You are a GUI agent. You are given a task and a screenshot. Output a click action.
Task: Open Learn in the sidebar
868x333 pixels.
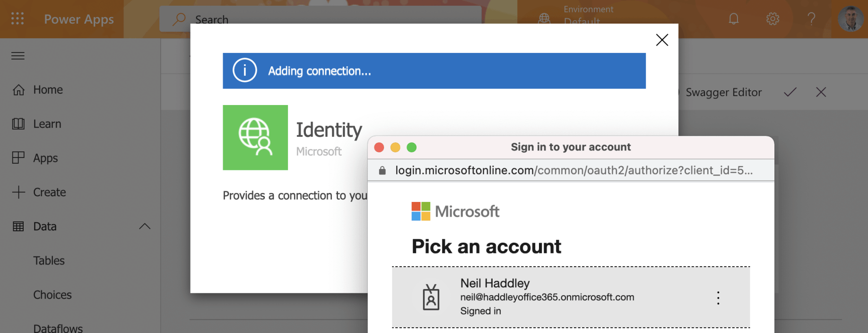[47, 124]
